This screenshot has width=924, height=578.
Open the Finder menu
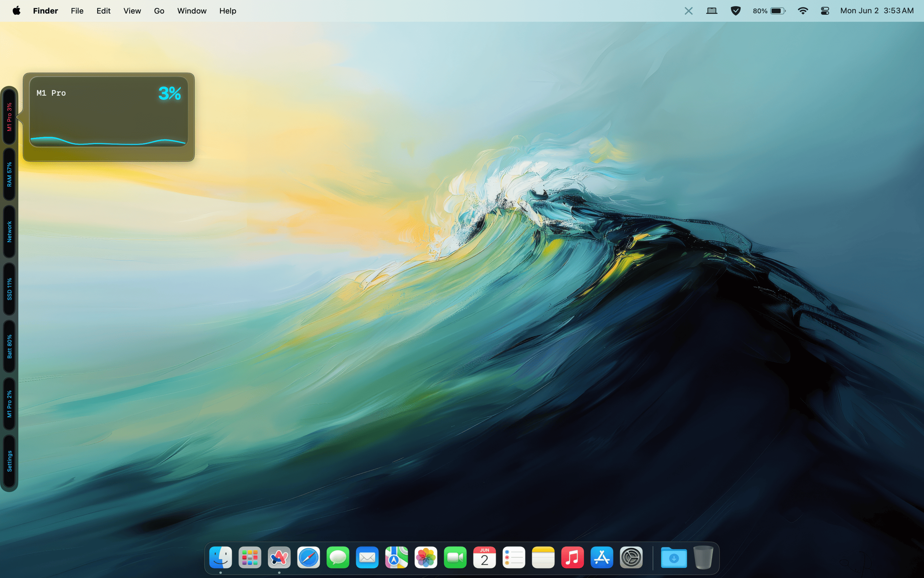point(46,11)
